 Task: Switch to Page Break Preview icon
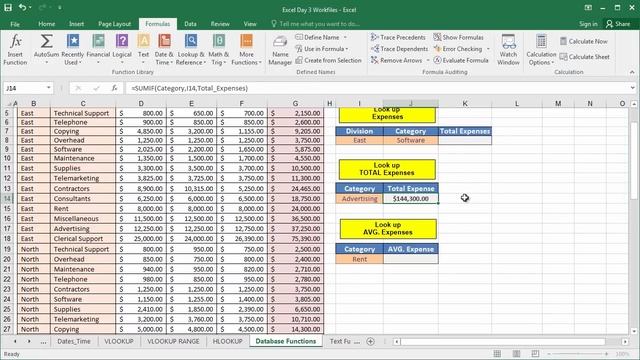point(535,353)
